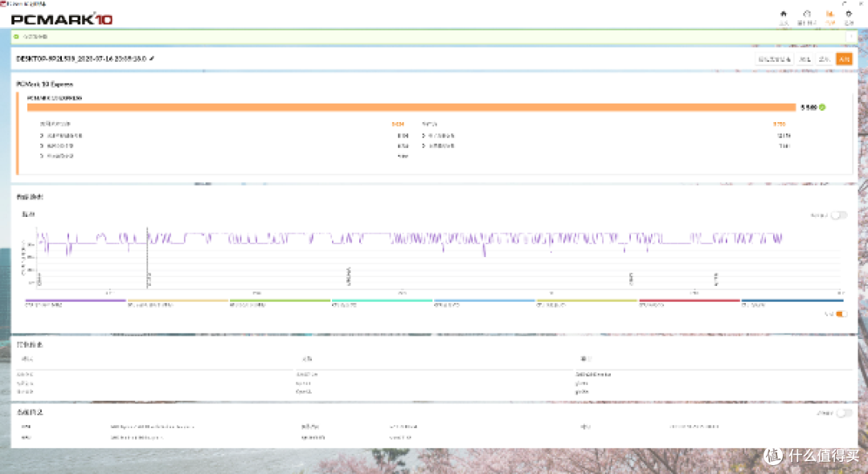Image resolution: width=868 pixels, height=474 pixels.
Task: Click the orange button in the result header
Action: click(844, 59)
